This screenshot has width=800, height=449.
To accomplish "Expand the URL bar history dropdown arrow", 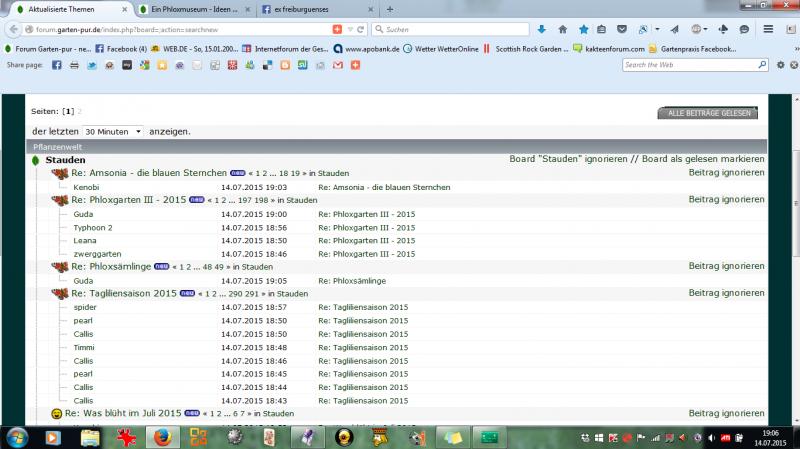I will [349, 29].
